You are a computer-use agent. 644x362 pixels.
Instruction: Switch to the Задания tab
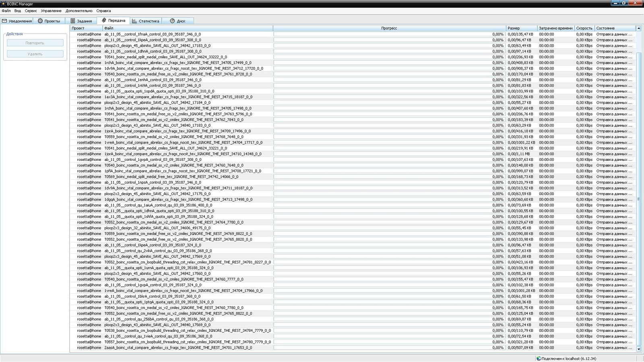(81, 21)
